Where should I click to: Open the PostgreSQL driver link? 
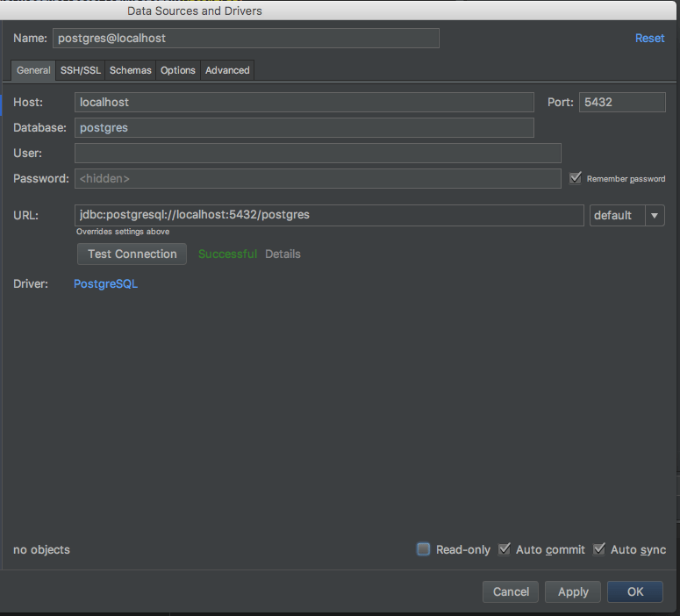[105, 284]
